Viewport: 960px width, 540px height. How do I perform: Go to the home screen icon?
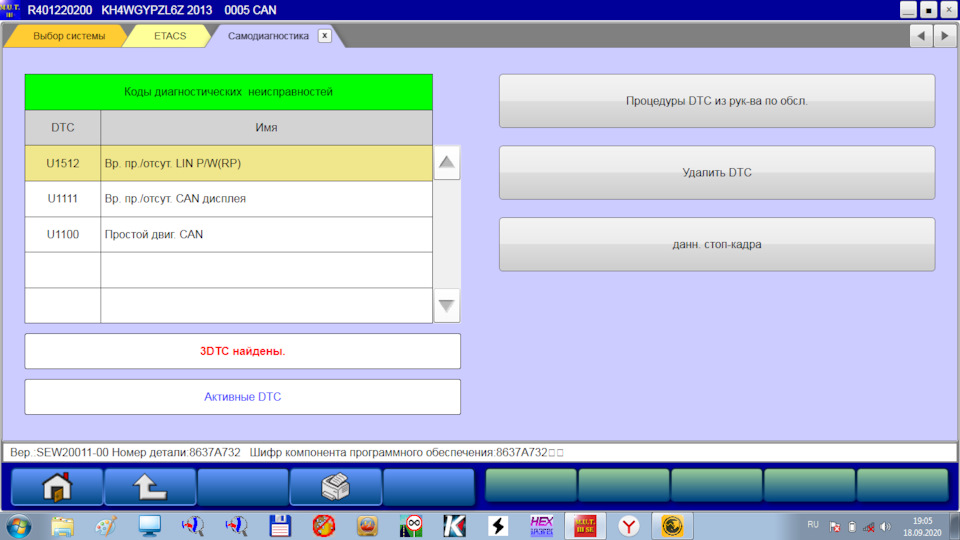click(x=57, y=487)
